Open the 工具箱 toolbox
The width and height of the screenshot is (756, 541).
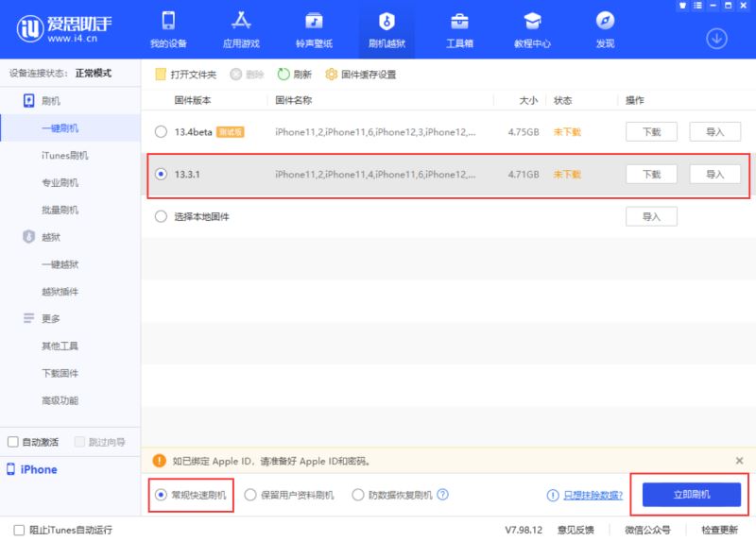[x=459, y=30]
